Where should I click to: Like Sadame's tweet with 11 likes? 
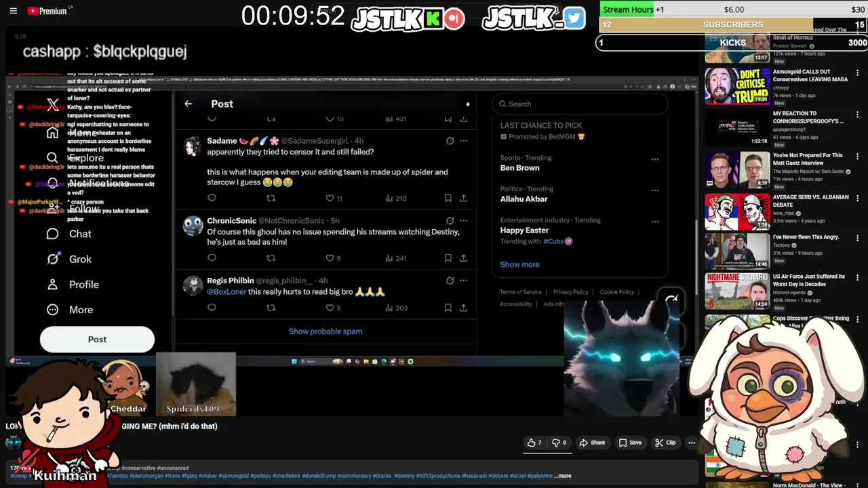(334, 198)
